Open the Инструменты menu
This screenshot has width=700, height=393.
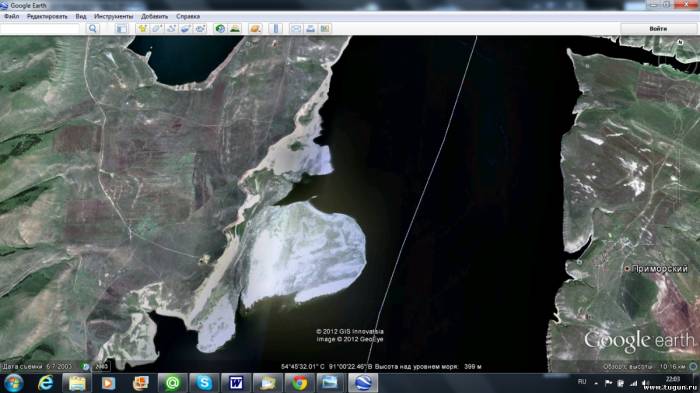click(x=113, y=16)
